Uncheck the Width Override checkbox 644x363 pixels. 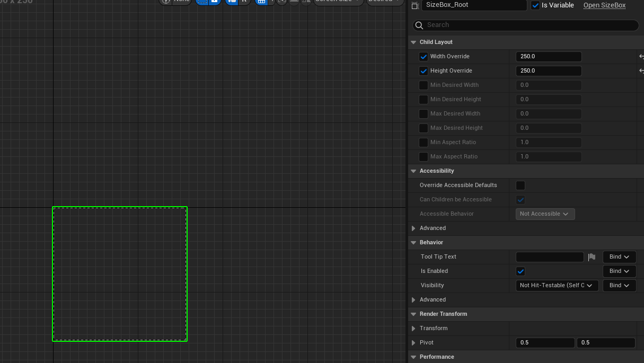pos(424,57)
